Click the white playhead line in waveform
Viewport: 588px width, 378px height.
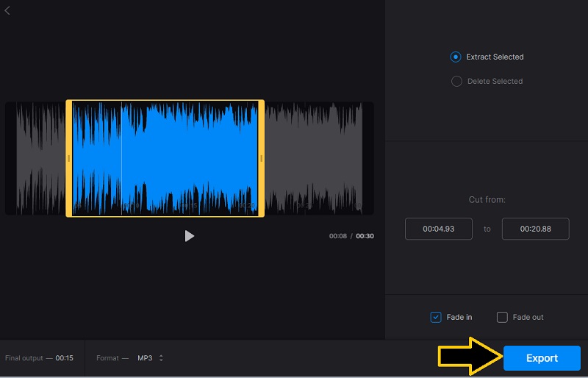click(x=121, y=158)
